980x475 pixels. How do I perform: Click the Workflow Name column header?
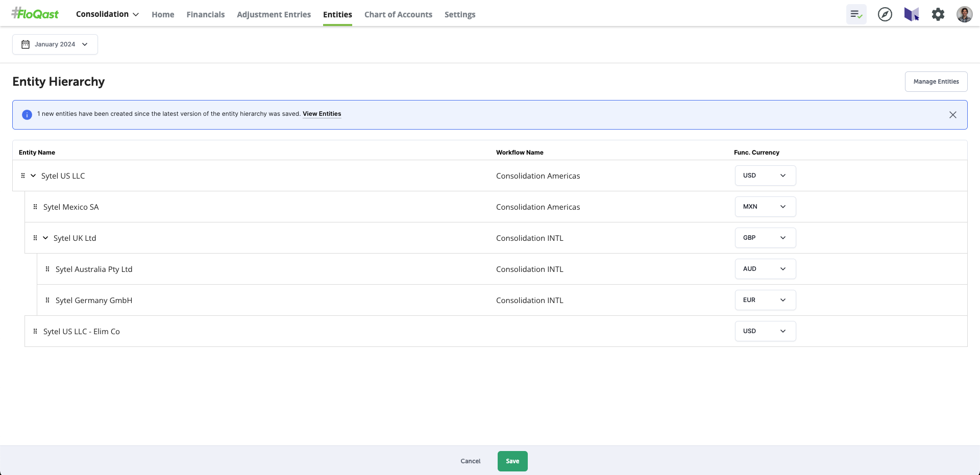point(520,153)
